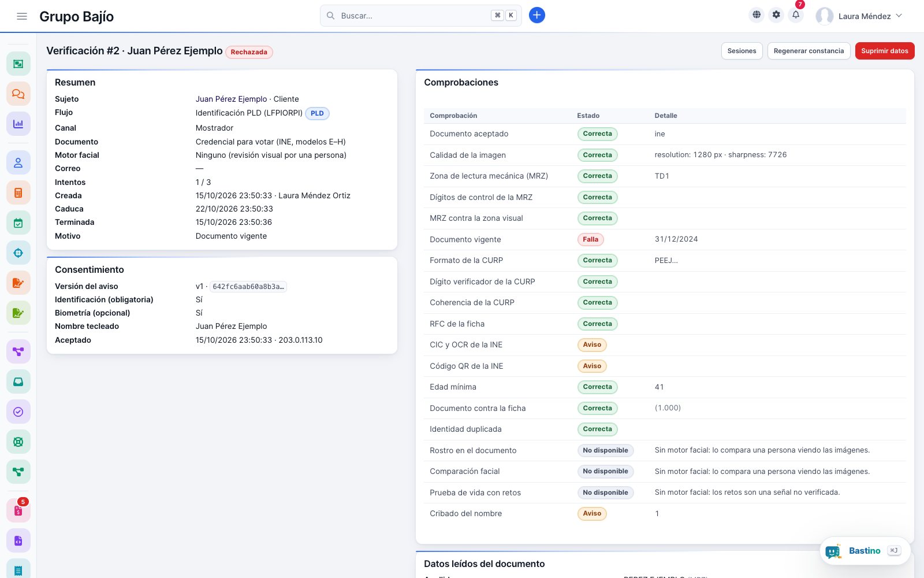Click the Regenerar constancia button
Image resolution: width=924 pixels, height=578 pixels.
tap(808, 51)
